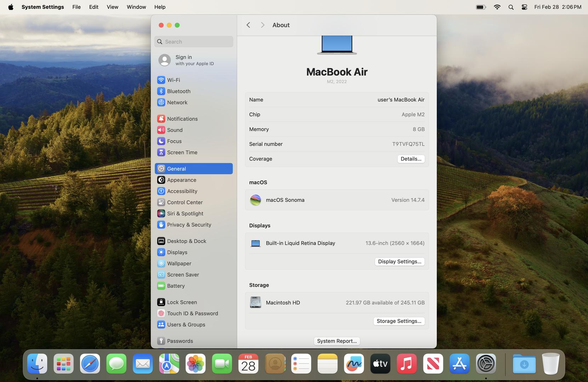588x382 pixels.
Task: Open Control Center settings pane
Action: (184, 202)
